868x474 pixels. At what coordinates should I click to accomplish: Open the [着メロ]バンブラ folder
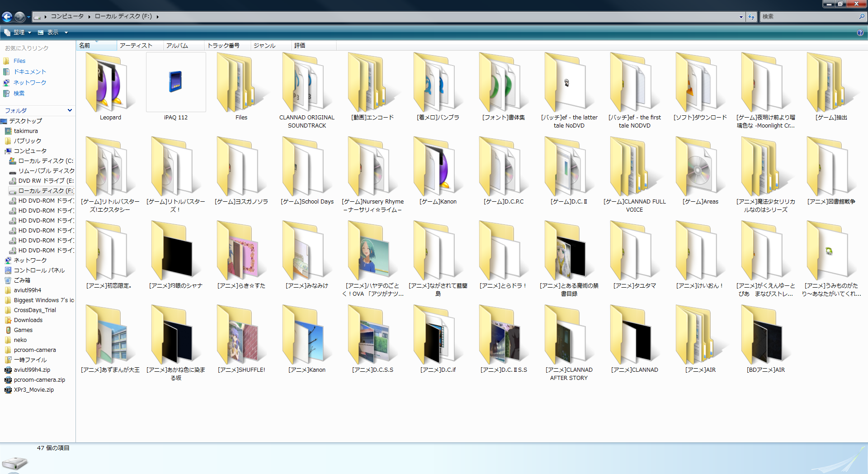(x=438, y=83)
